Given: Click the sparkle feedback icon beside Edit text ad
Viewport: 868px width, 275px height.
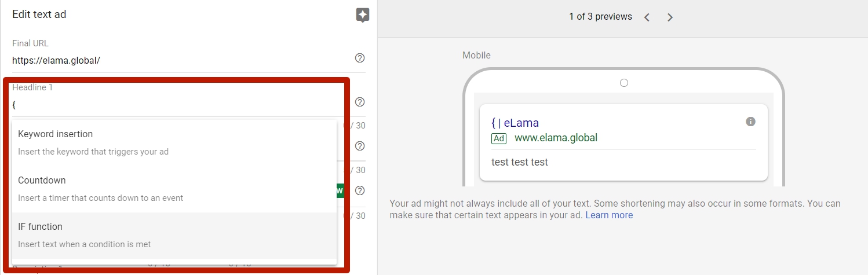Looking at the screenshot, I should point(363,15).
